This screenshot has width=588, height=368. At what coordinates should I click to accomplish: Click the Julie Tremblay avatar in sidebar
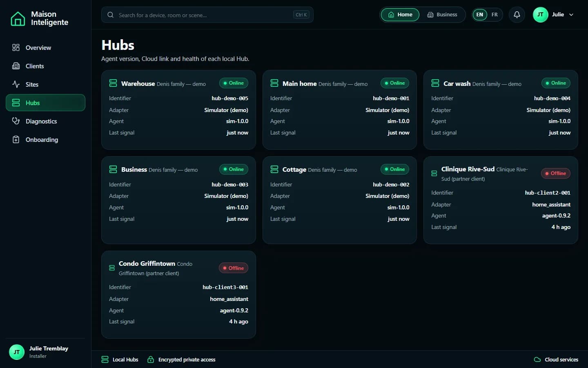(x=17, y=352)
